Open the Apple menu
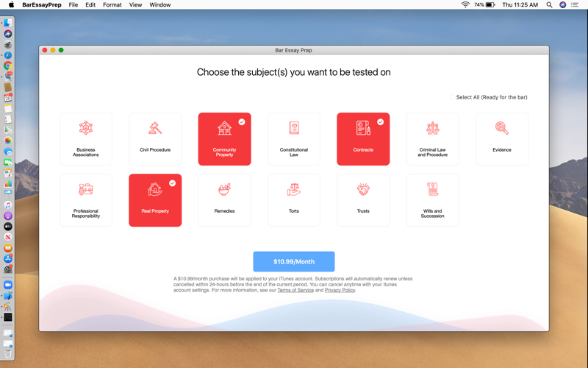 point(11,4)
